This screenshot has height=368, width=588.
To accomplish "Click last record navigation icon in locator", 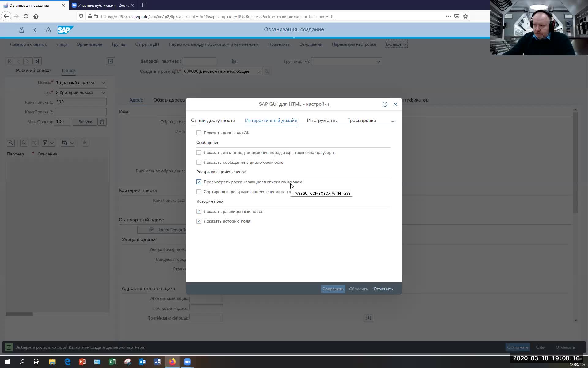I will [x=37, y=61].
